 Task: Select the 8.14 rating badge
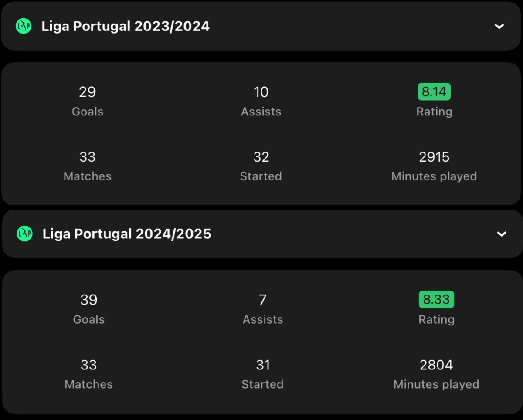coord(434,91)
